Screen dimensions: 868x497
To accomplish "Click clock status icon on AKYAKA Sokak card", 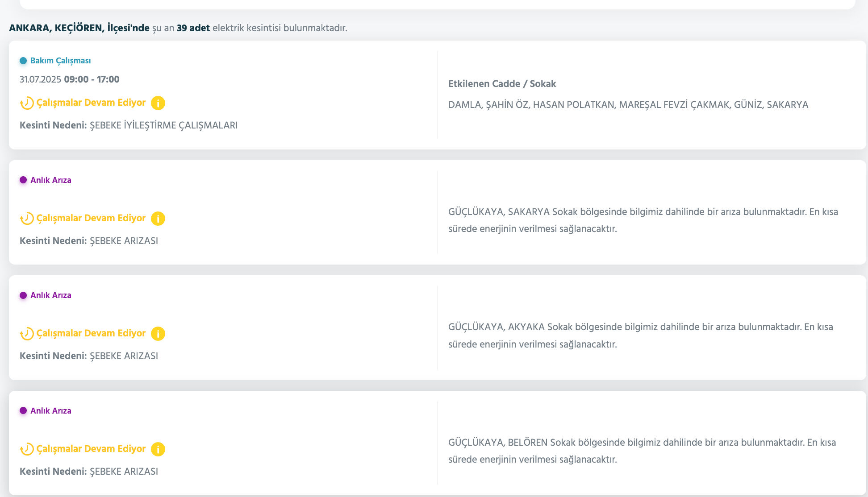I will pos(27,334).
